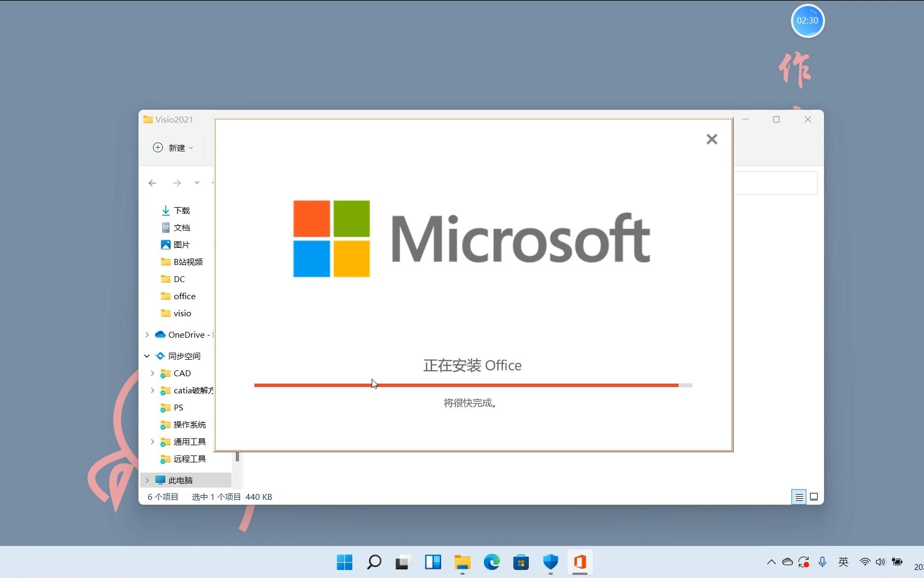Image resolution: width=924 pixels, height=578 pixels.
Task: Click the 6 个项目 status text
Action: [x=163, y=497]
